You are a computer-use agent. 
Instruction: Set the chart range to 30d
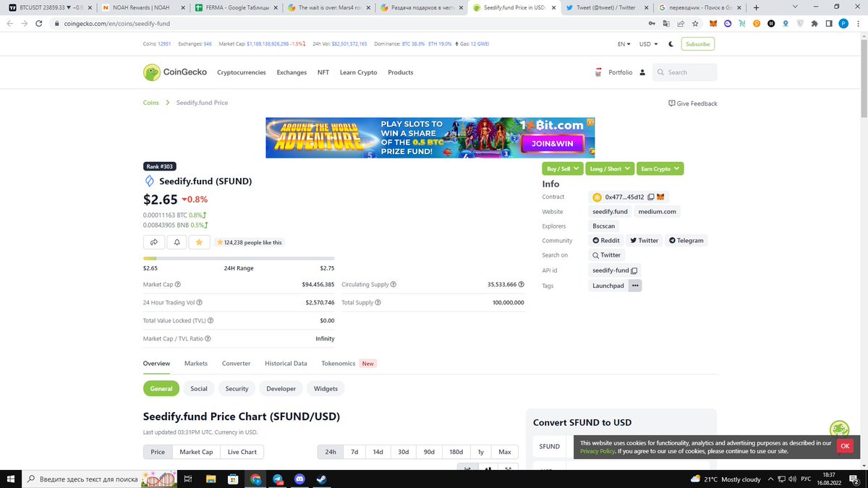(x=403, y=452)
